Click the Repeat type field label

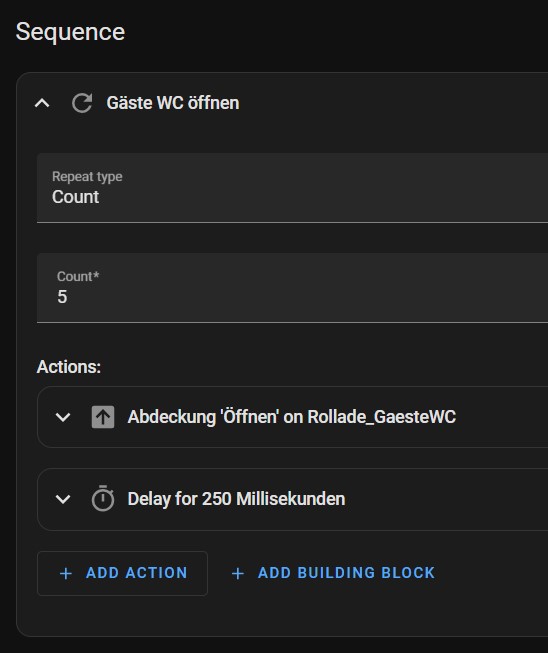pos(87,177)
